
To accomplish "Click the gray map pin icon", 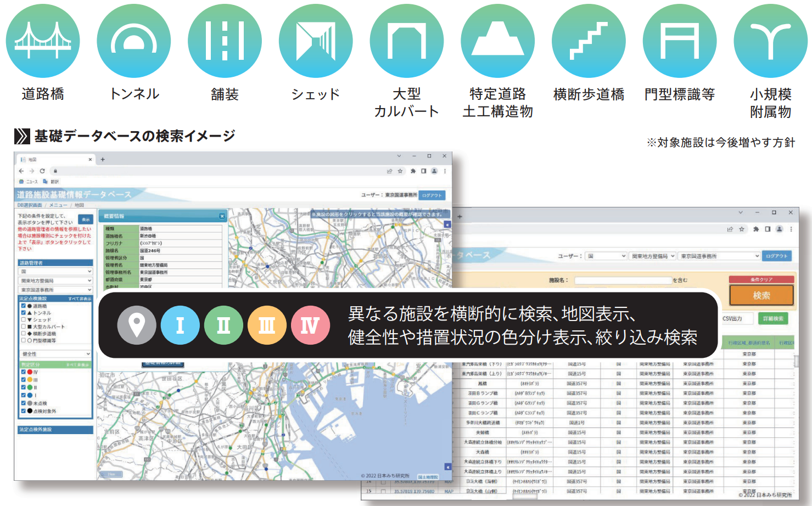I will 136,325.
